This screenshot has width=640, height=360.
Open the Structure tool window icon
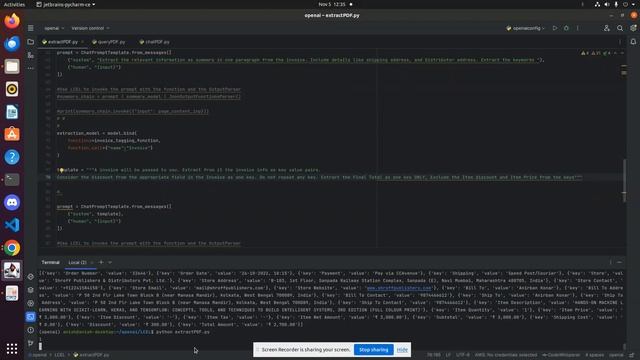coord(31,55)
